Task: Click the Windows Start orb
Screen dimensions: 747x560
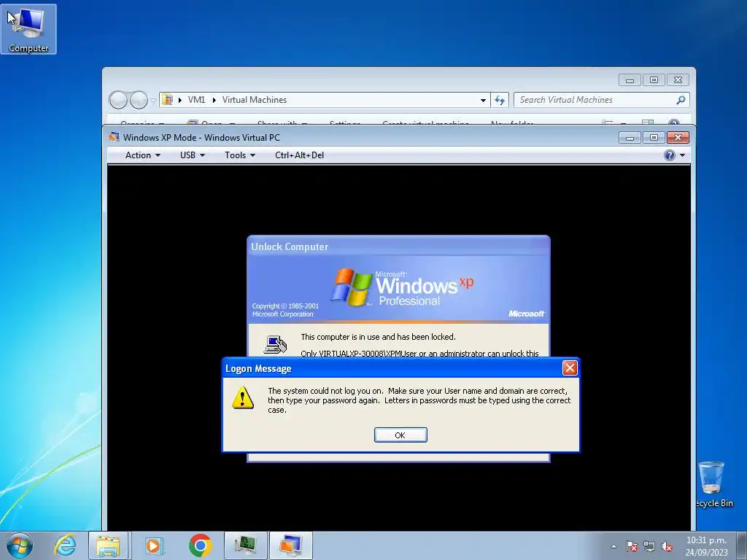Action: pos(19,545)
